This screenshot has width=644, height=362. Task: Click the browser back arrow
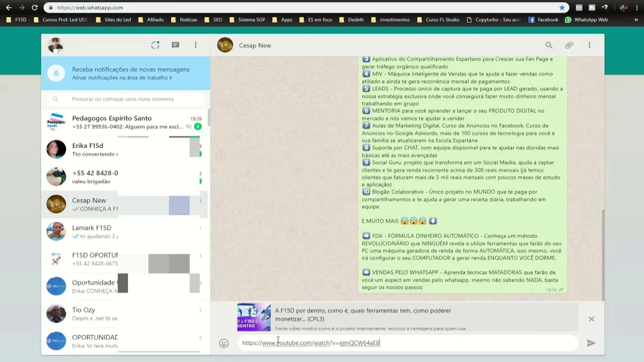[x=9, y=8]
